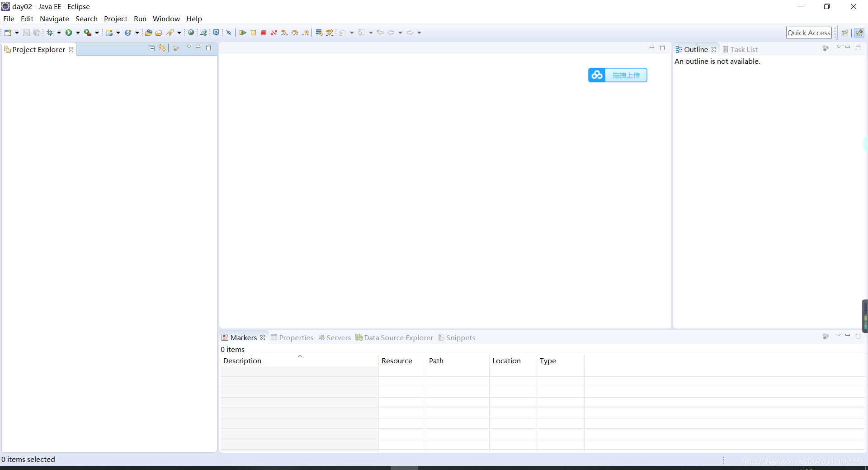
Task: Toggle Use Step Filters icon
Action: (x=330, y=33)
